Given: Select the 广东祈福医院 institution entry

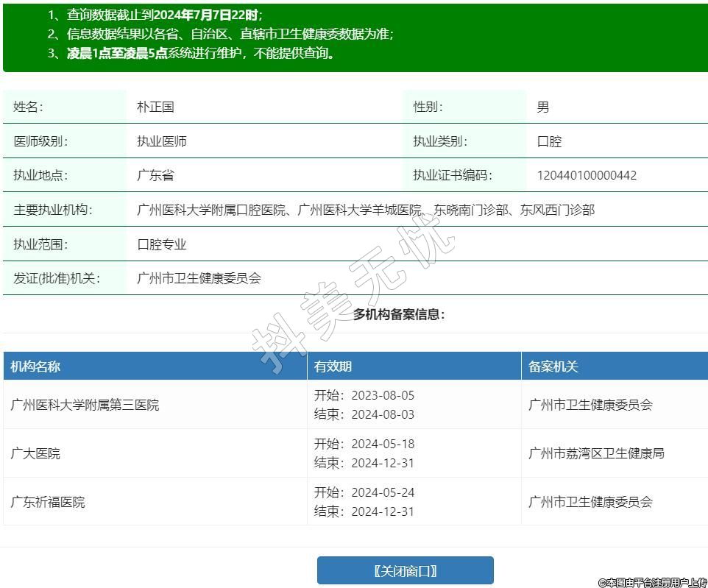Looking at the screenshot, I should [x=48, y=502].
